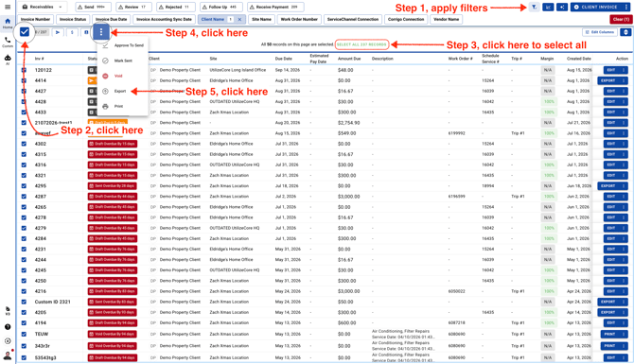Image resolution: width=634 pixels, height=364 pixels.
Task: Open Client Invoice three-dot options
Action: click(625, 7)
